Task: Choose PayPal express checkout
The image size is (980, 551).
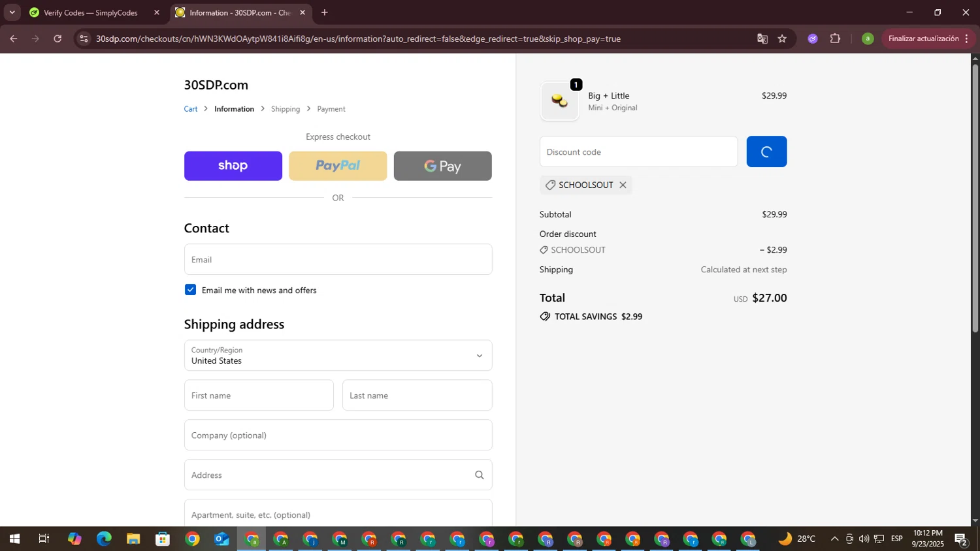Action: 338,166
